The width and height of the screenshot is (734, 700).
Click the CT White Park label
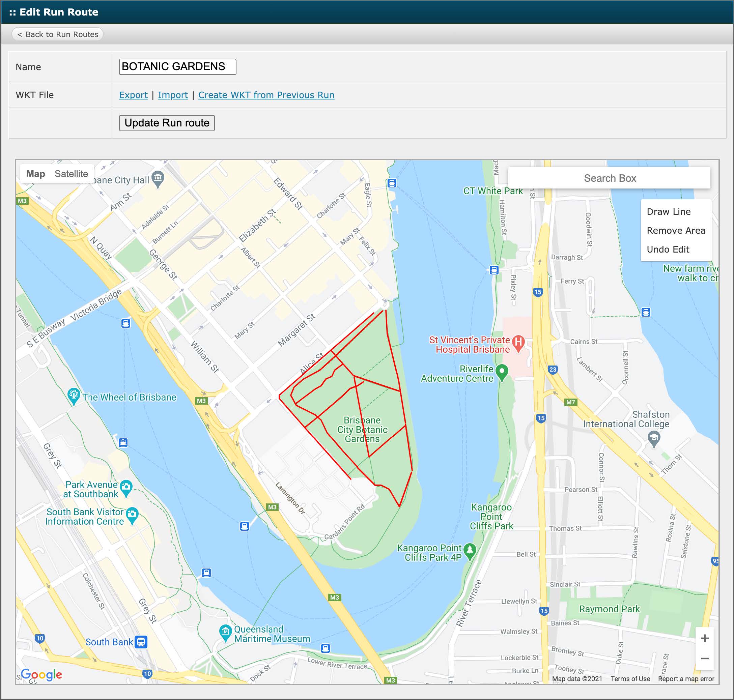[493, 191]
